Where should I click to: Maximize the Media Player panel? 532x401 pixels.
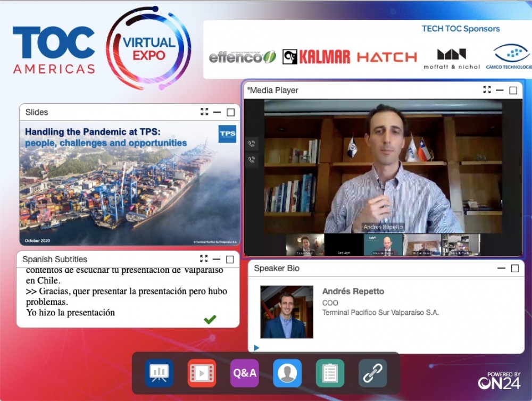tap(513, 90)
